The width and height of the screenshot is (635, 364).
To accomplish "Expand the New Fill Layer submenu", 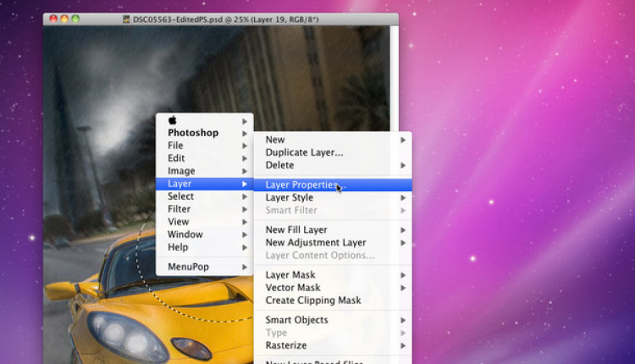I will 333,230.
